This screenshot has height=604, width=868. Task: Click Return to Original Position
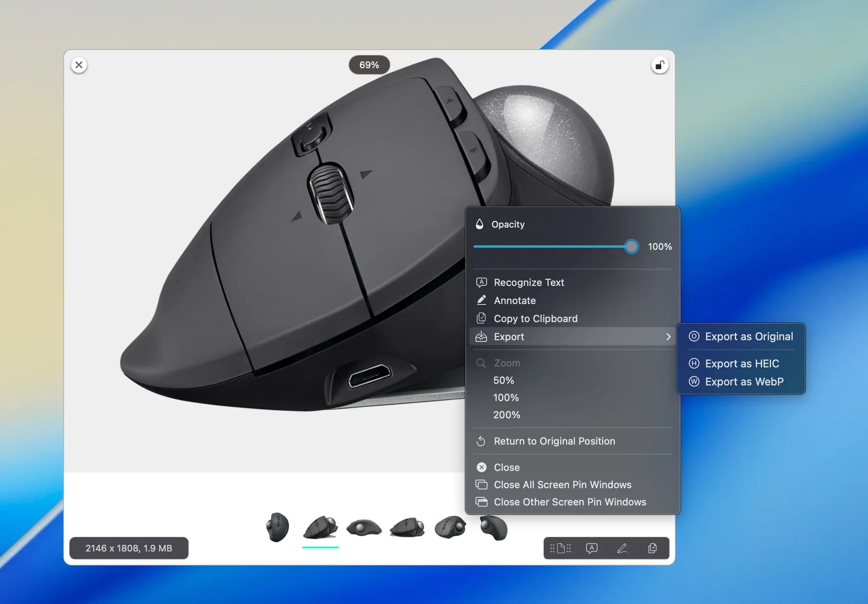click(554, 441)
